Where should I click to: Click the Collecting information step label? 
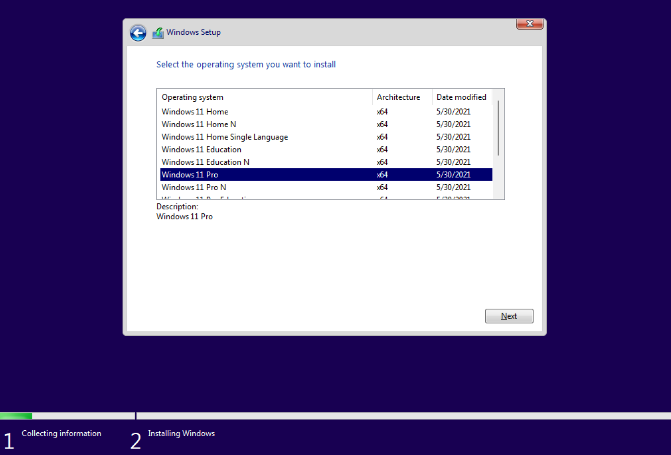click(61, 433)
